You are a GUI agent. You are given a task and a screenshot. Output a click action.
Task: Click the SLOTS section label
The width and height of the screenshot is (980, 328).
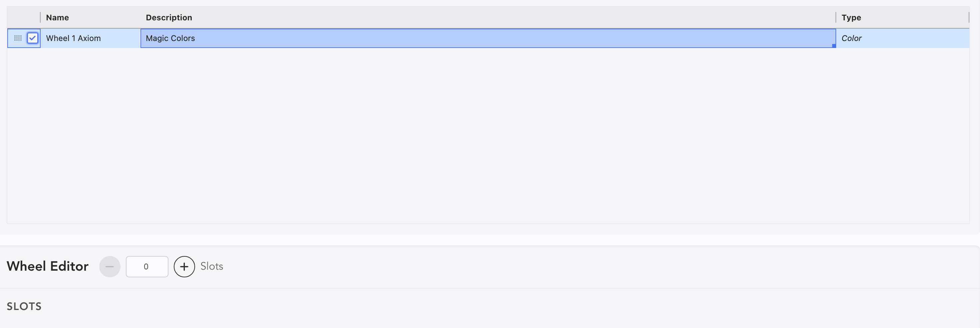pyautogui.click(x=24, y=306)
